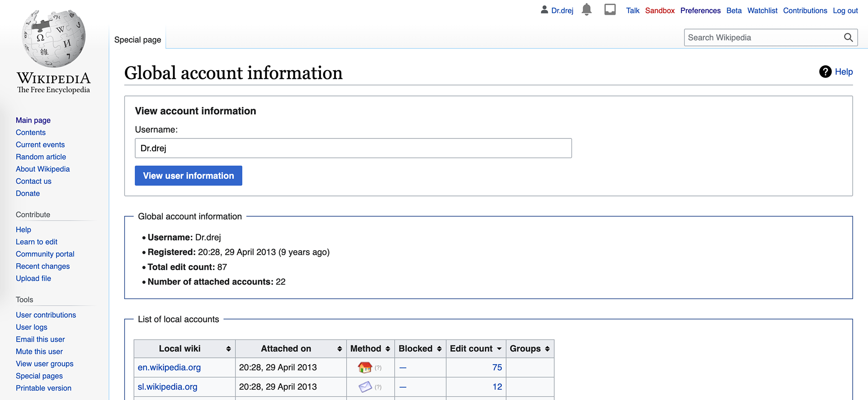This screenshot has height=400, width=868.
Task: Open the Contact us link
Action: [33, 181]
